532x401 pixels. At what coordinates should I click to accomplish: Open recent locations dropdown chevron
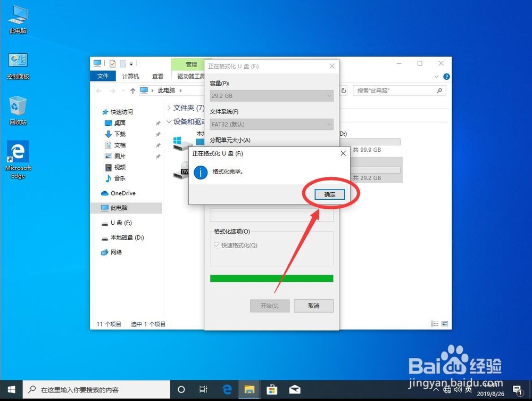pyautogui.click(x=123, y=91)
